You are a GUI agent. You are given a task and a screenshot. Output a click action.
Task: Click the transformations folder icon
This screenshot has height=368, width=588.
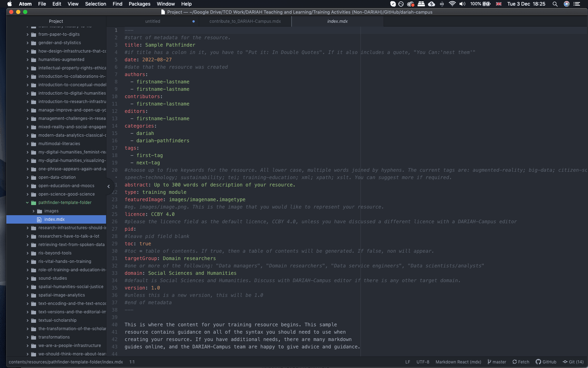[x=33, y=337]
